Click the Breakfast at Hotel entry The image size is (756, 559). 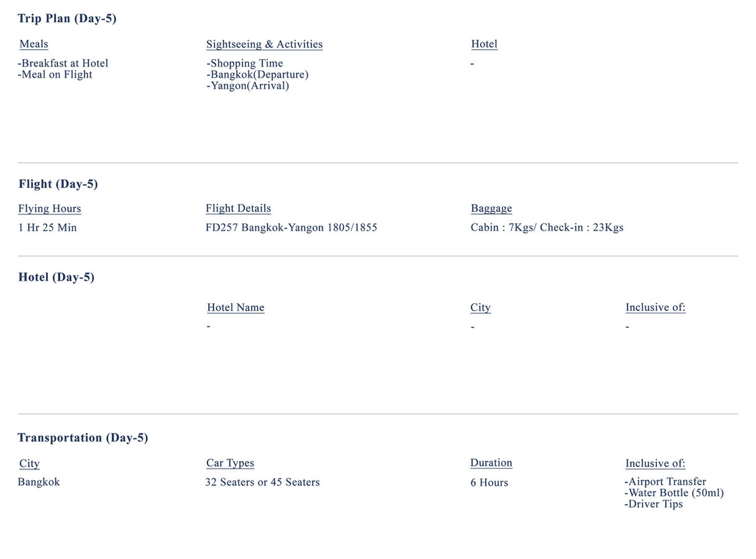coord(63,63)
